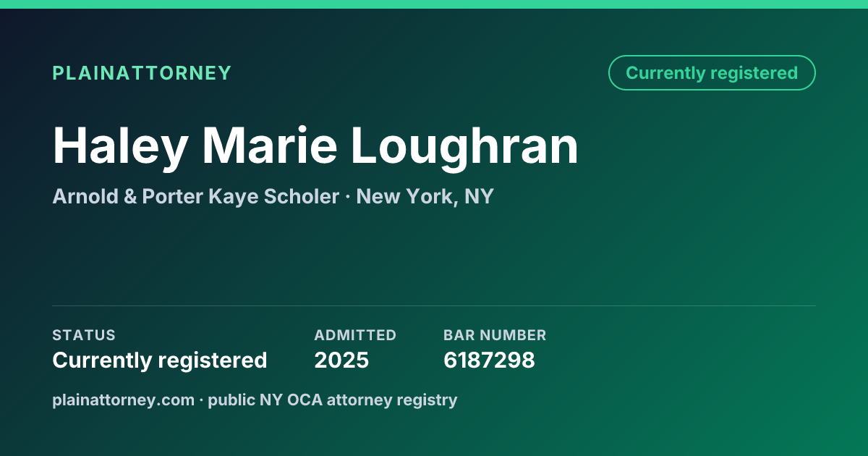Click the ADMITTED field label
Image resolution: width=868 pixels, height=456 pixels.
tap(355, 335)
